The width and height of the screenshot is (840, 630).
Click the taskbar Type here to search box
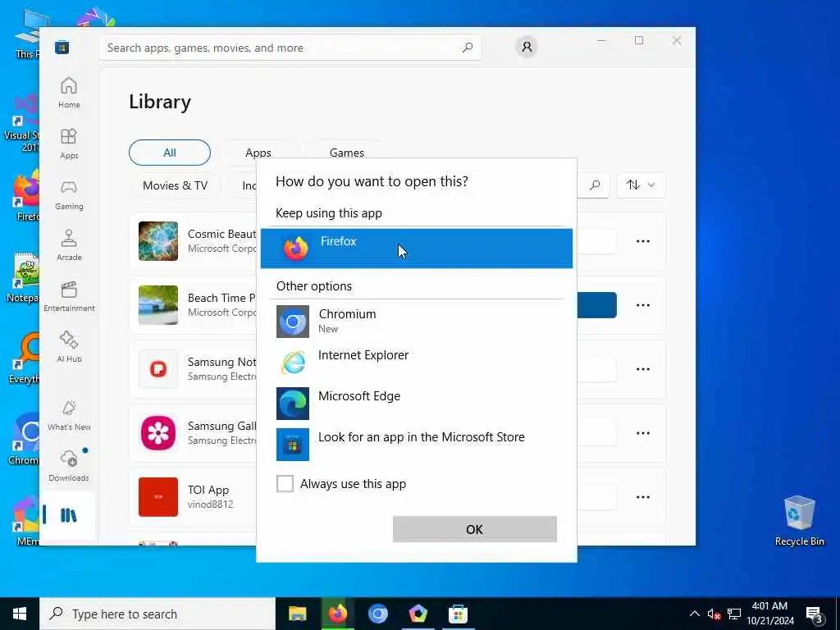coord(157,614)
